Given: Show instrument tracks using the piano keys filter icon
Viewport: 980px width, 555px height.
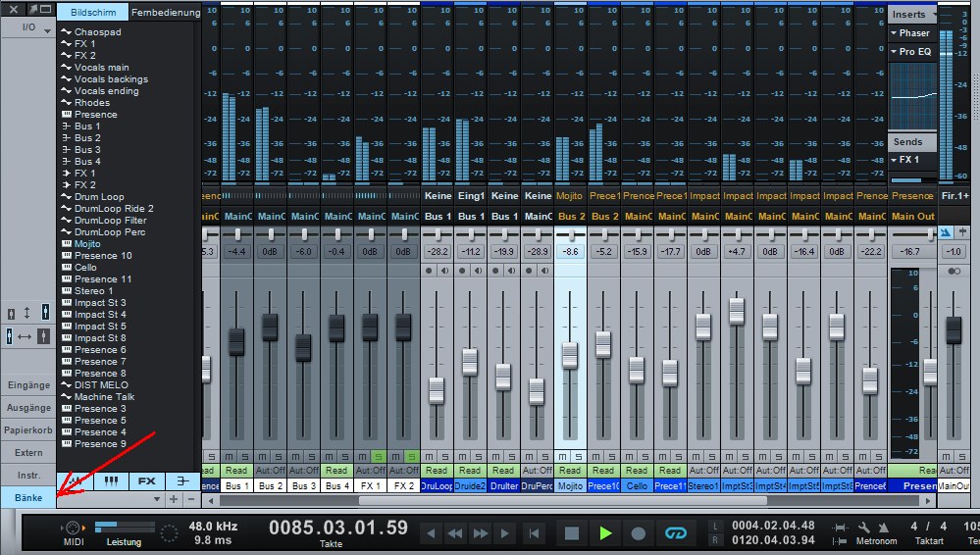Looking at the screenshot, I should coord(111,481).
